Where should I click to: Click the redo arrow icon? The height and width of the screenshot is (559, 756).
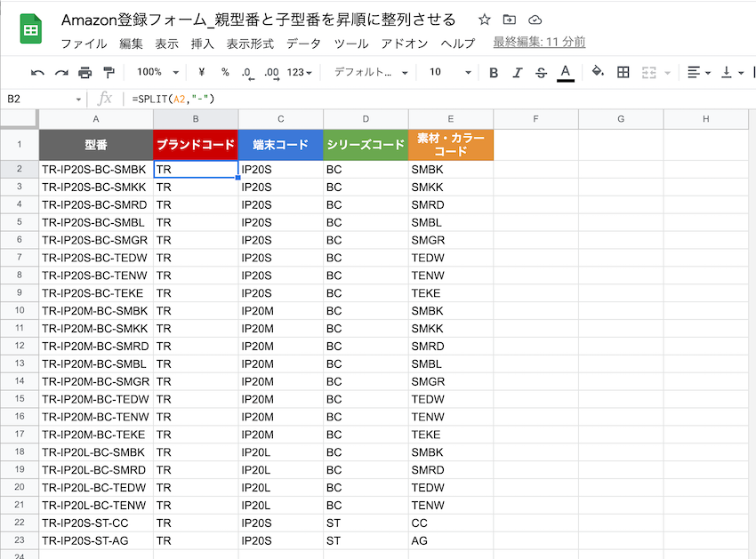click(61, 73)
